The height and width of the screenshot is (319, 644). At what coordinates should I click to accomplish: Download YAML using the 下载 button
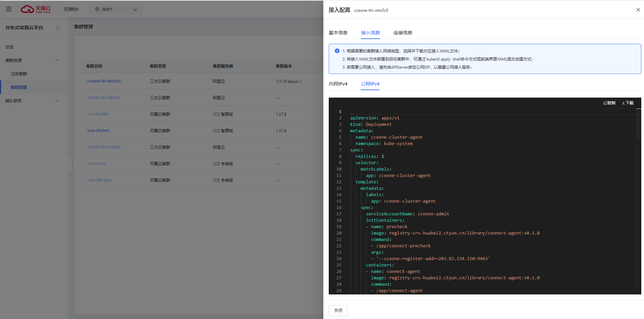pos(628,103)
